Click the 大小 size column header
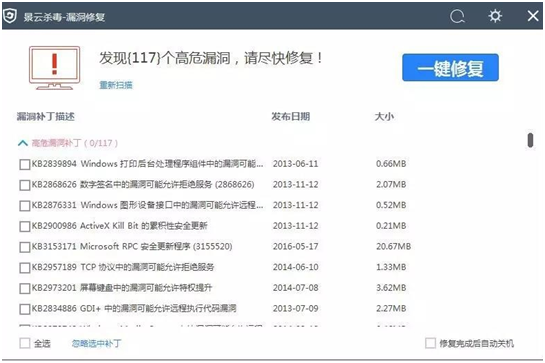 point(384,116)
